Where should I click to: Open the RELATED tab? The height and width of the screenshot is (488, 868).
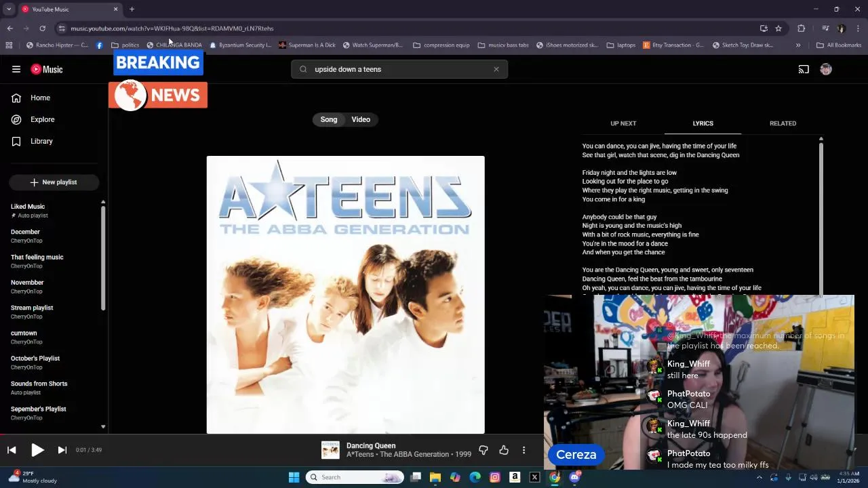[783, 123]
